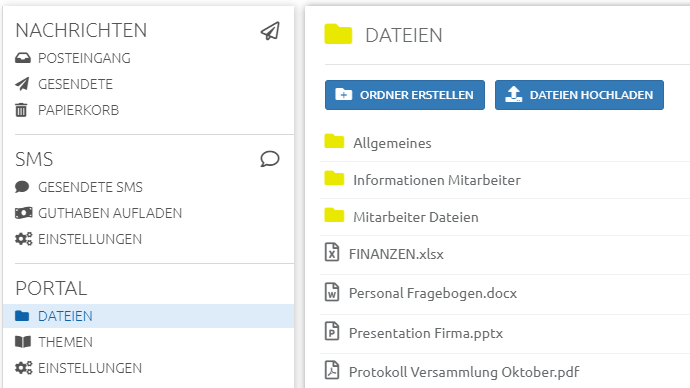Open Themen in the Portal section
Image resolution: width=690 pixels, height=388 pixels.
point(54,342)
